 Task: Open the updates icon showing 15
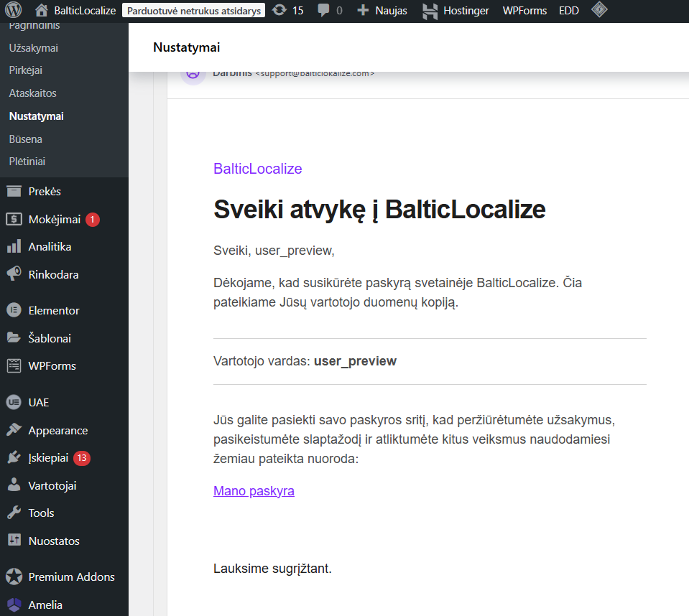279,11
